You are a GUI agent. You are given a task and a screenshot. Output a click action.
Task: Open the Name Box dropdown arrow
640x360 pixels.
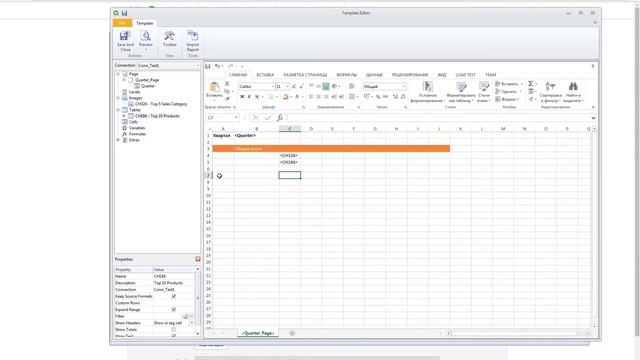tap(236, 118)
